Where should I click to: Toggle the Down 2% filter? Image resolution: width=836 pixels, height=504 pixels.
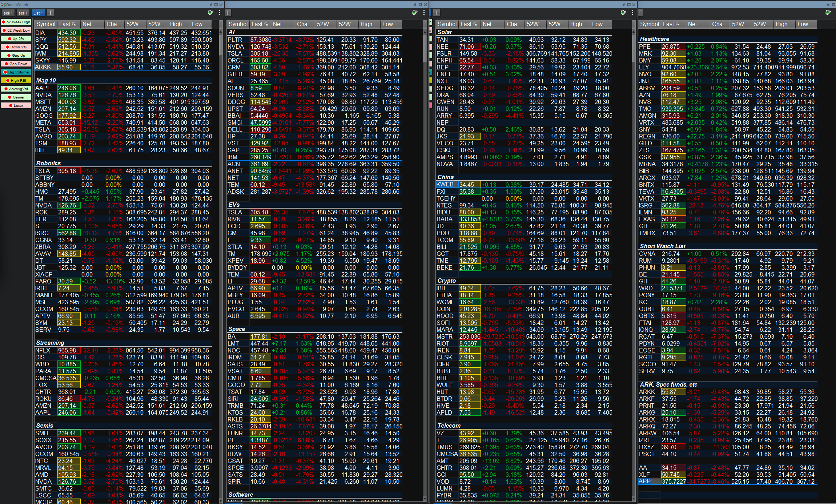(16, 47)
